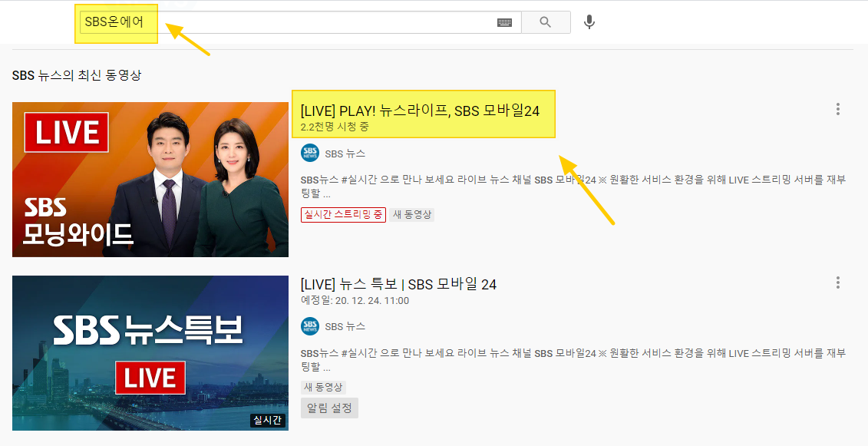
Task: Open video titled [LIVE] 뉴스 특보 | SBS 모바일 24
Action: coord(398,284)
